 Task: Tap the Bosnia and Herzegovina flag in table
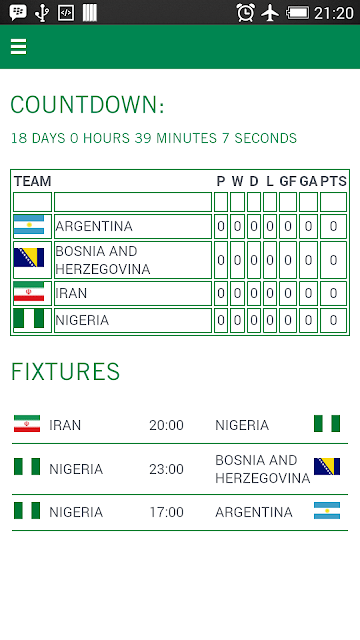pyautogui.click(x=29, y=257)
